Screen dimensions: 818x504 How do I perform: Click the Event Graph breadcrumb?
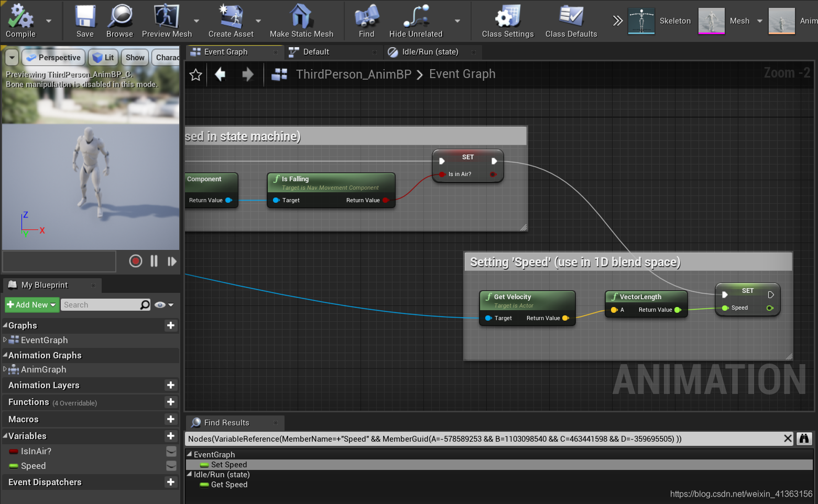[x=462, y=74]
